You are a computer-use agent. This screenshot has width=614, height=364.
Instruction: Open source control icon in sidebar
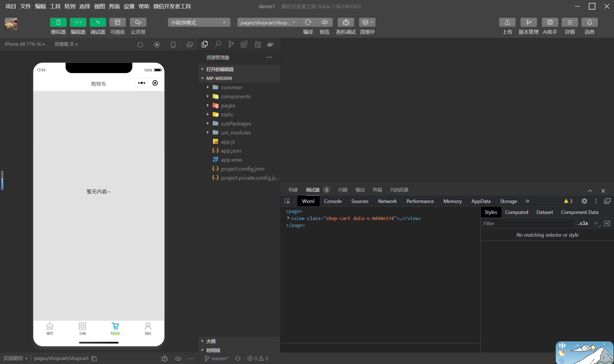(x=231, y=44)
